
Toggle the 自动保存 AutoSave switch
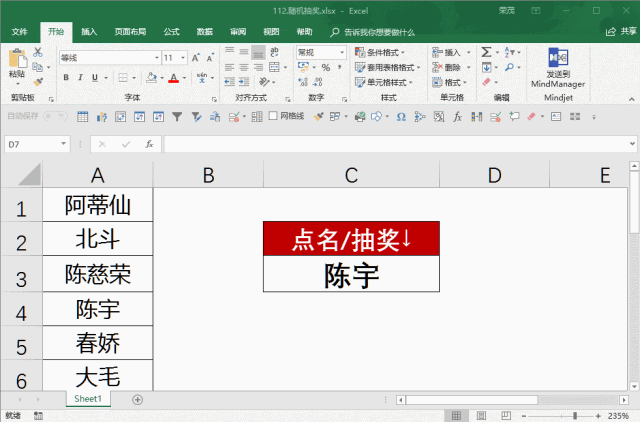point(55,116)
